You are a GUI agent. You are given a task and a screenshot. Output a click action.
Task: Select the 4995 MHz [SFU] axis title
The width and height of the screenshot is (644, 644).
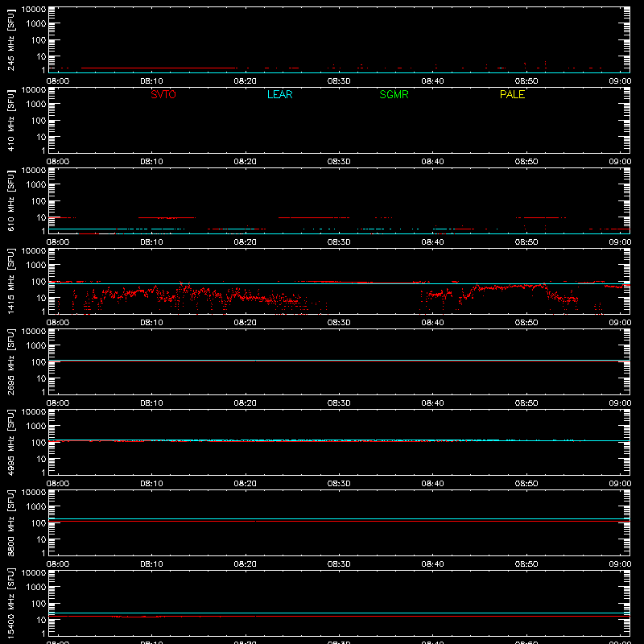click(10, 442)
